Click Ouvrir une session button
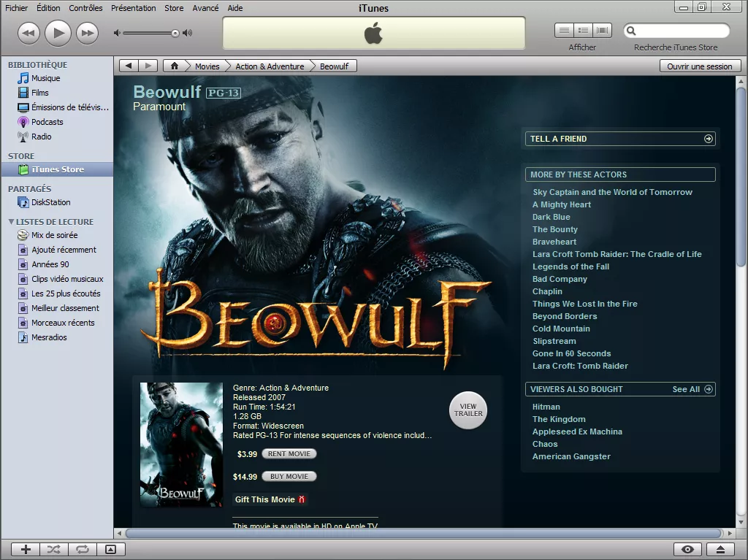The height and width of the screenshot is (560, 748). 700,66
